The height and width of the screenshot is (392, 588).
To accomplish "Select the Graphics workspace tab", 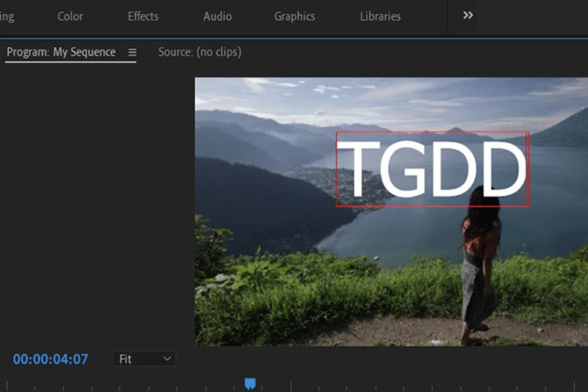I will [294, 16].
